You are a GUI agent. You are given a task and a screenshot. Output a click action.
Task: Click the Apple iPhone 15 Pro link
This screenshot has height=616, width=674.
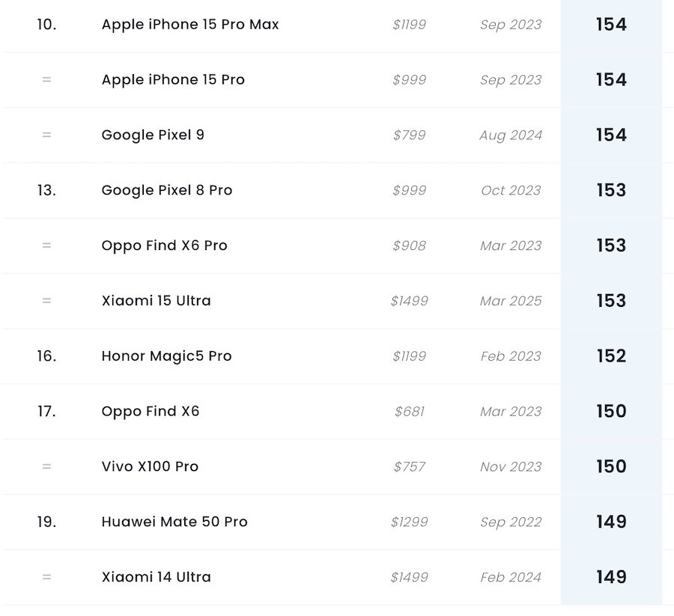pos(173,80)
